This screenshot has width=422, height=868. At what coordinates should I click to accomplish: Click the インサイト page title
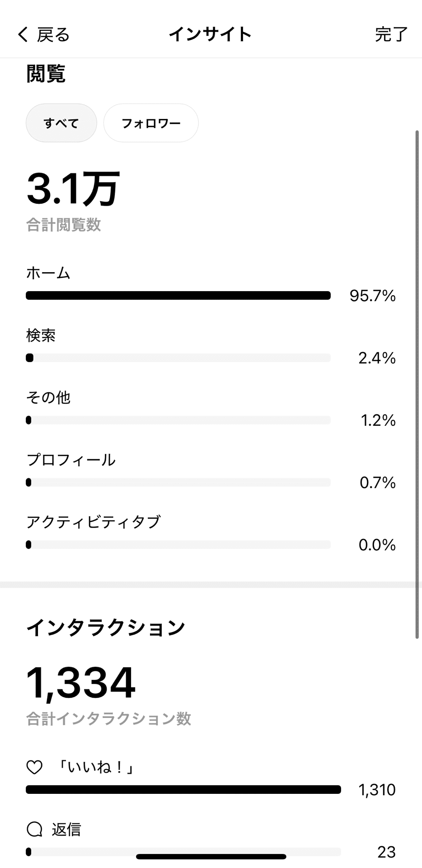[210, 34]
